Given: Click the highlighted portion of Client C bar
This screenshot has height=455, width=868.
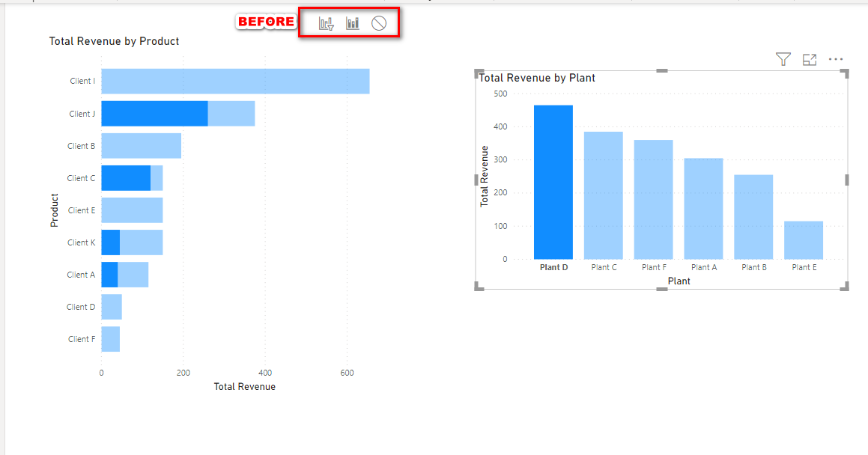Looking at the screenshot, I should coord(126,178).
